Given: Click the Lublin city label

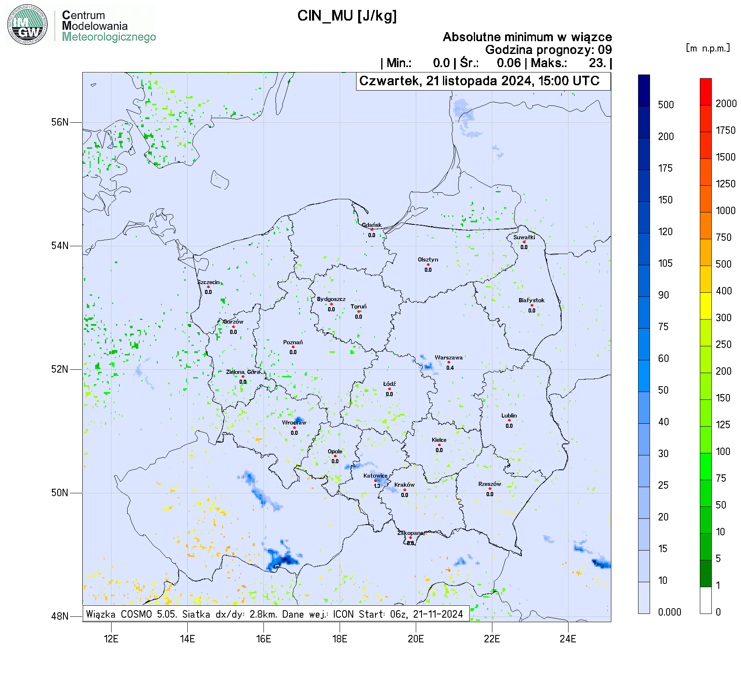Looking at the screenshot, I should [509, 415].
